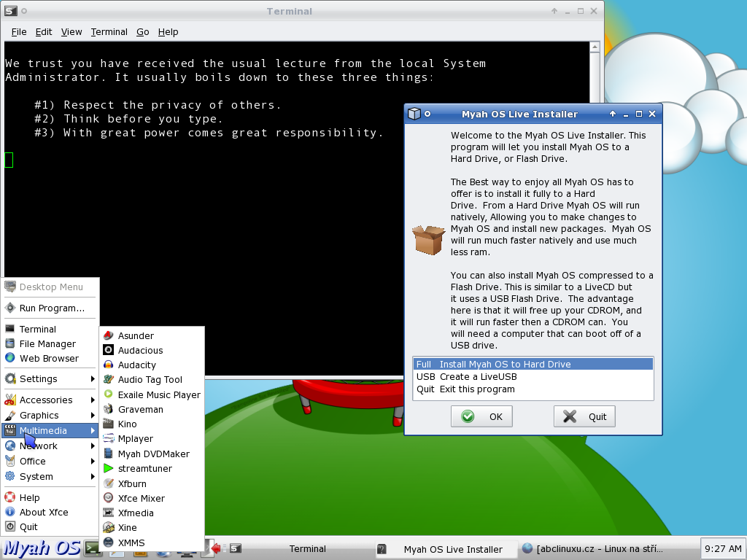Launch Xfmedia player

coord(152,513)
